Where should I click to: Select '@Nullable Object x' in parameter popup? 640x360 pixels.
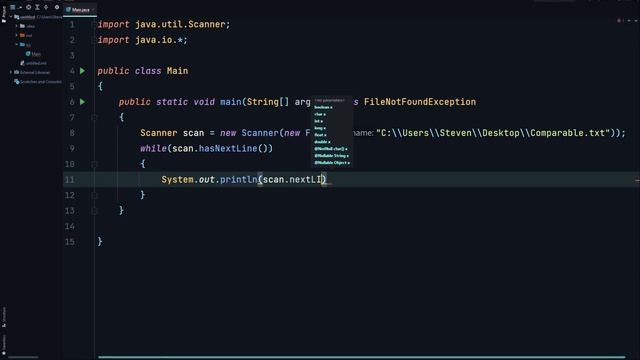click(x=332, y=162)
